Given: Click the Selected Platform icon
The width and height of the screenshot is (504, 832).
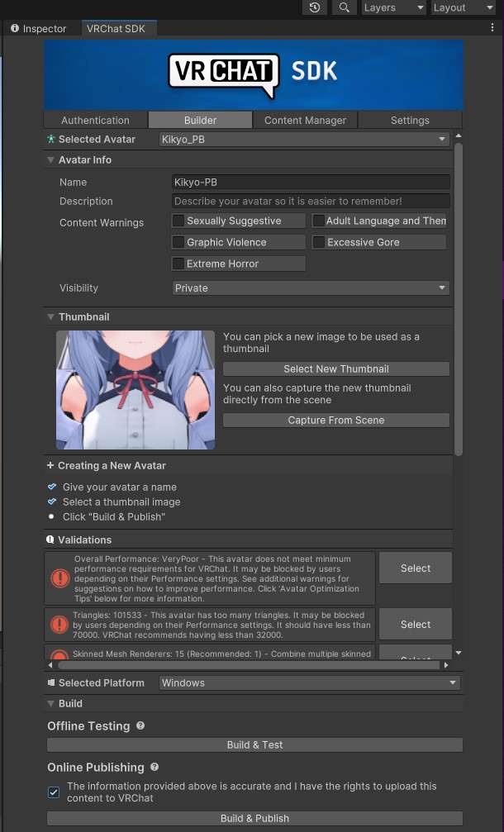Looking at the screenshot, I should click(51, 683).
